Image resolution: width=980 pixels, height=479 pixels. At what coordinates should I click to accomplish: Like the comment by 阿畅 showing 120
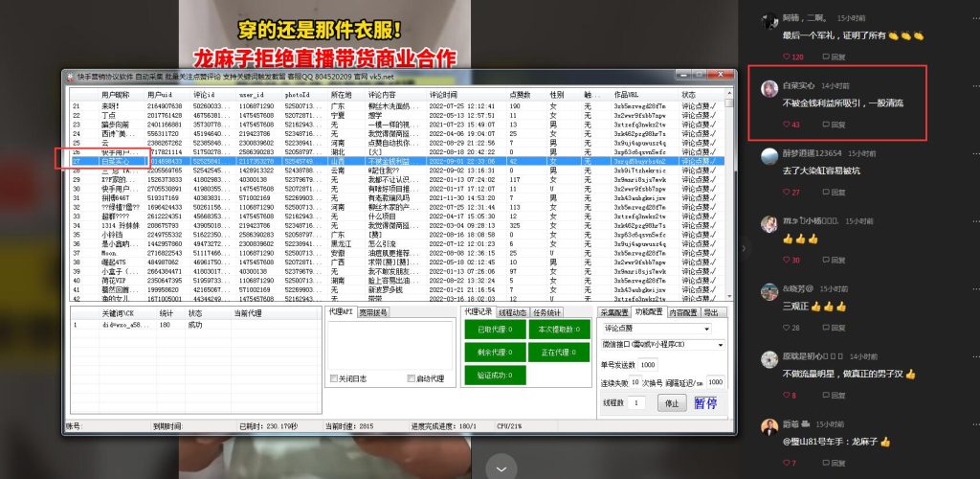point(793,57)
